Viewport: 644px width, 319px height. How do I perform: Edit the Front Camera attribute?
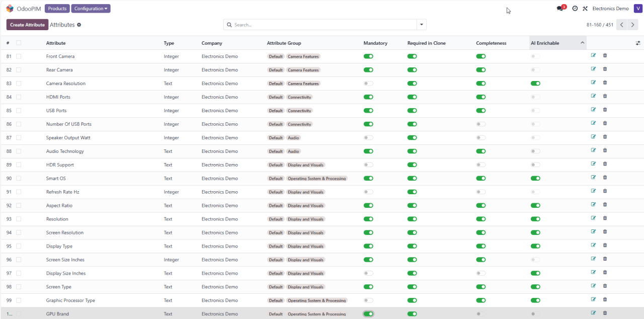point(593,56)
